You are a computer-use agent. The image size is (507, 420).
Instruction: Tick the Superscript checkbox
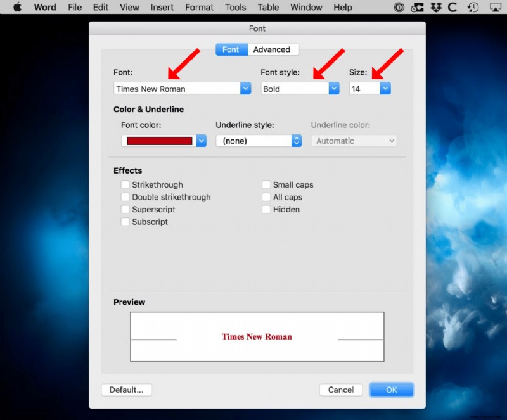pos(125,209)
